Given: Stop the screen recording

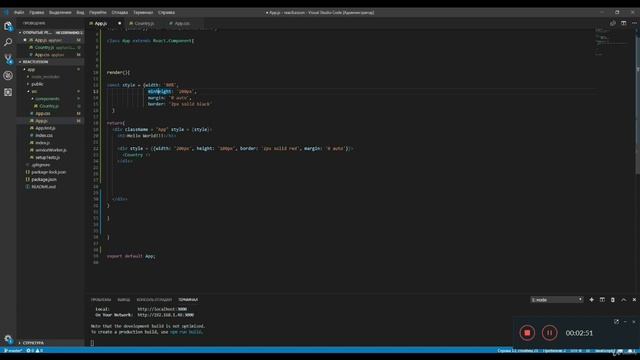Looking at the screenshot, I should click(x=527, y=333).
